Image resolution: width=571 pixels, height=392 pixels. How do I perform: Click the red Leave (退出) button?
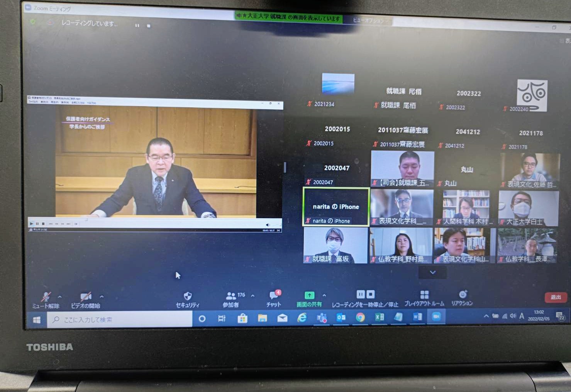coord(556,297)
